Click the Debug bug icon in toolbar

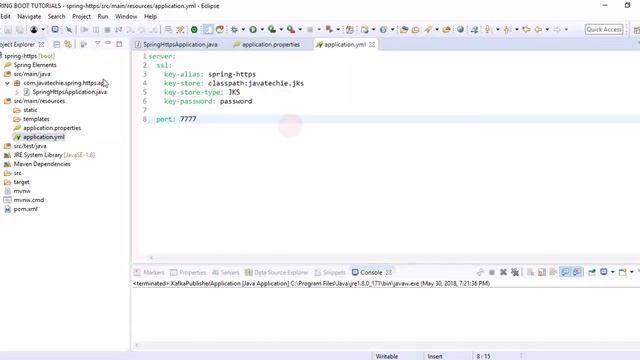click(234, 29)
